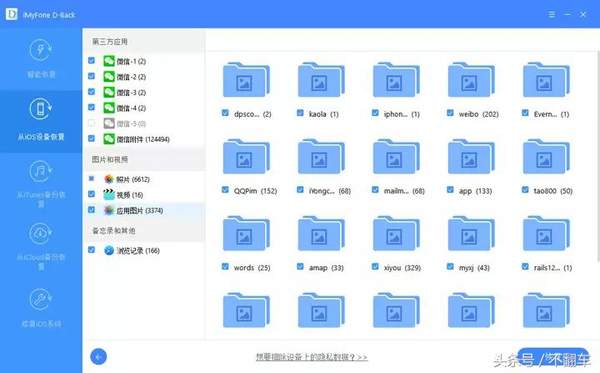Screen dimensions: 600x373
Task: Open the mailm... (68) folder icon
Action: click(x=396, y=157)
